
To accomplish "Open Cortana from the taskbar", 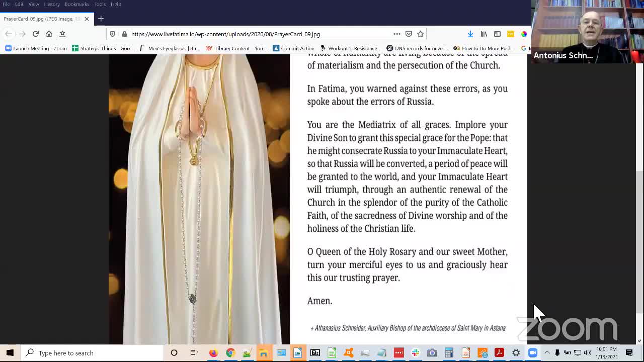I will 174,353.
